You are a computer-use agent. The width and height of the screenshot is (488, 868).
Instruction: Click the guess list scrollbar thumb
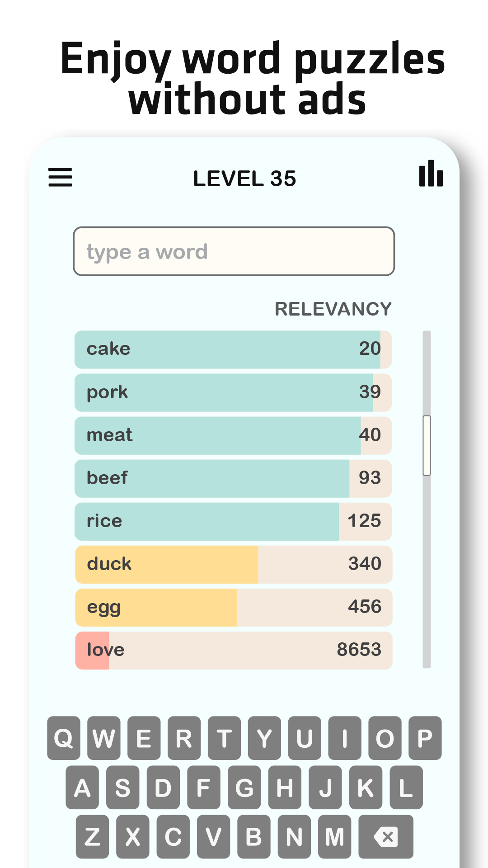pyautogui.click(x=427, y=445)
